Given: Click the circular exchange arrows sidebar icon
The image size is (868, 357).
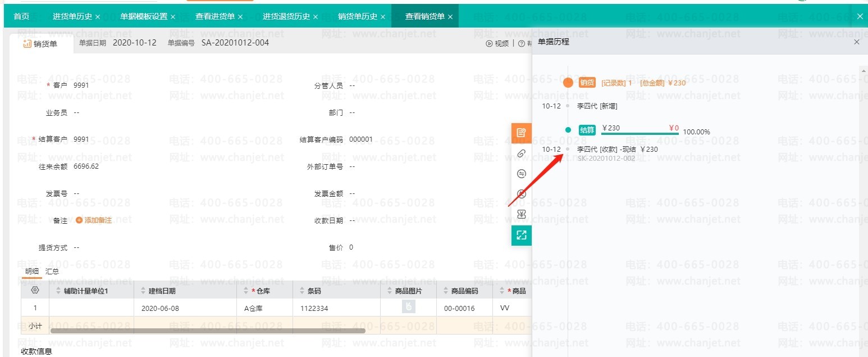Looking at the screenshot, I should (x=521, y=174).
